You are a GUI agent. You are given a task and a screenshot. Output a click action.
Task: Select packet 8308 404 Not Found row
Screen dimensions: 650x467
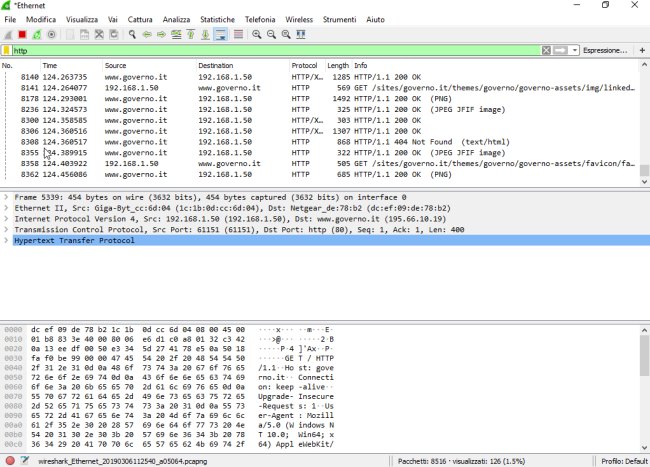tap(319, 142)
